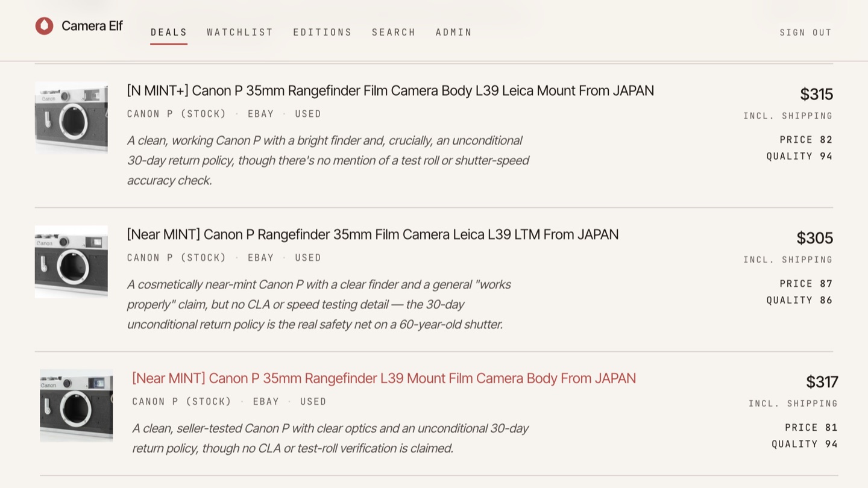The width and height of the screenshot is (868, 488).
Task: Click the 'PRICE 87' score
Action: [x=806, y=284]
